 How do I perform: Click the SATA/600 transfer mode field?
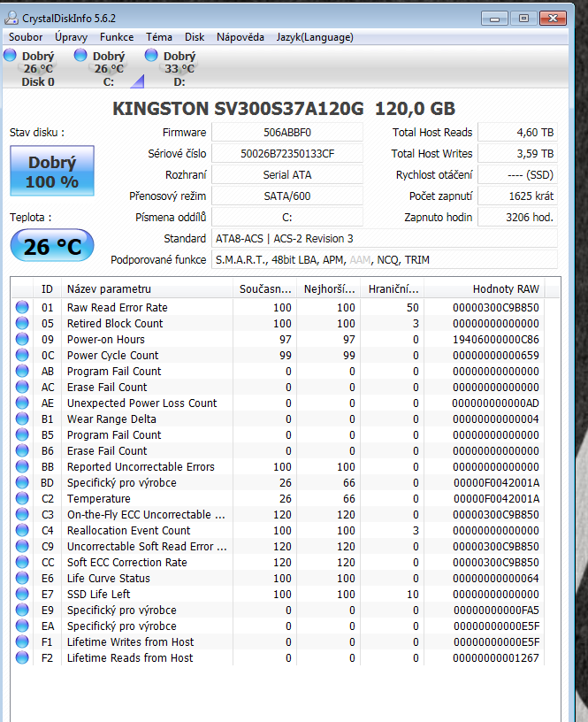click(287, 196)
